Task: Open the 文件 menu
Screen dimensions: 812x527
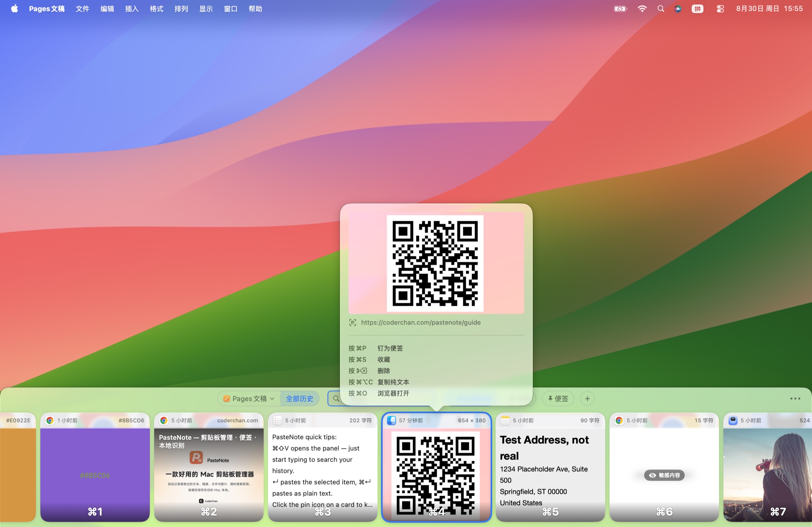Action: (82, 9)
